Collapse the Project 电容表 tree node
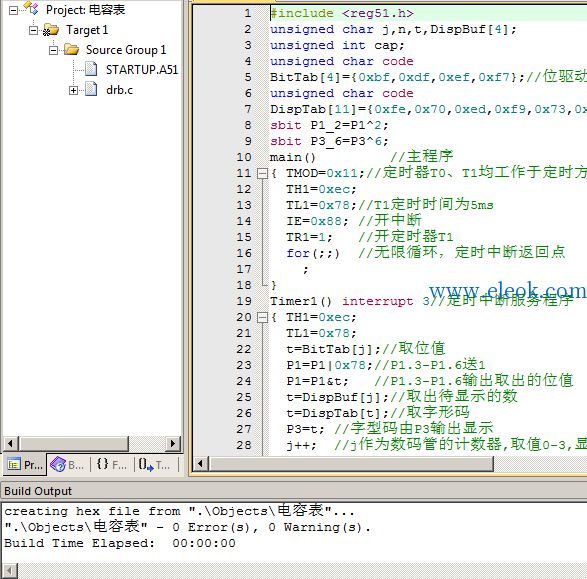This screenshot has height=579, width=587. point(13,10)
